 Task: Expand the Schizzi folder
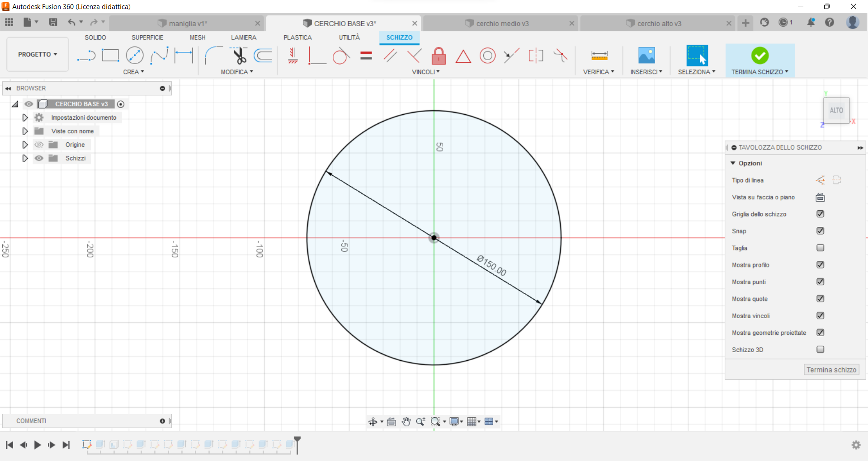pos(25,158)
